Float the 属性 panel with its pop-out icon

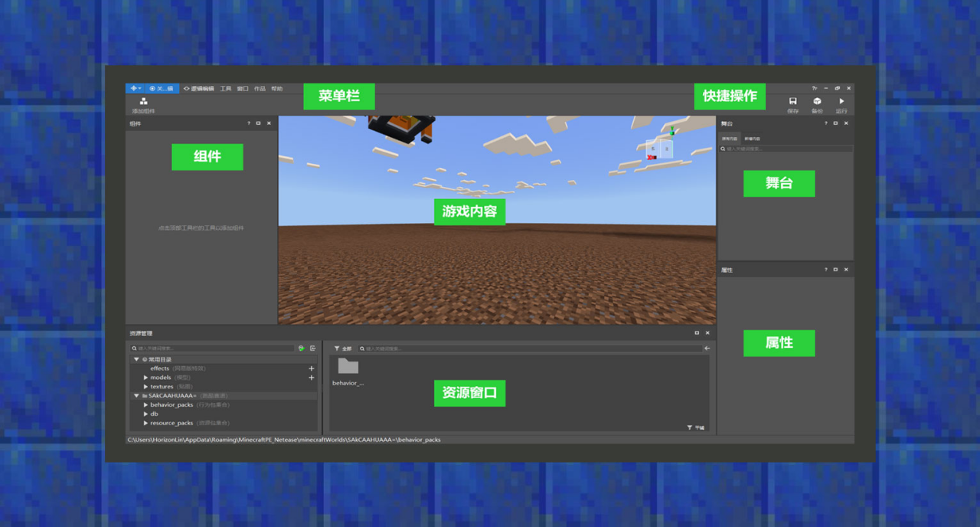pos(835,270)
